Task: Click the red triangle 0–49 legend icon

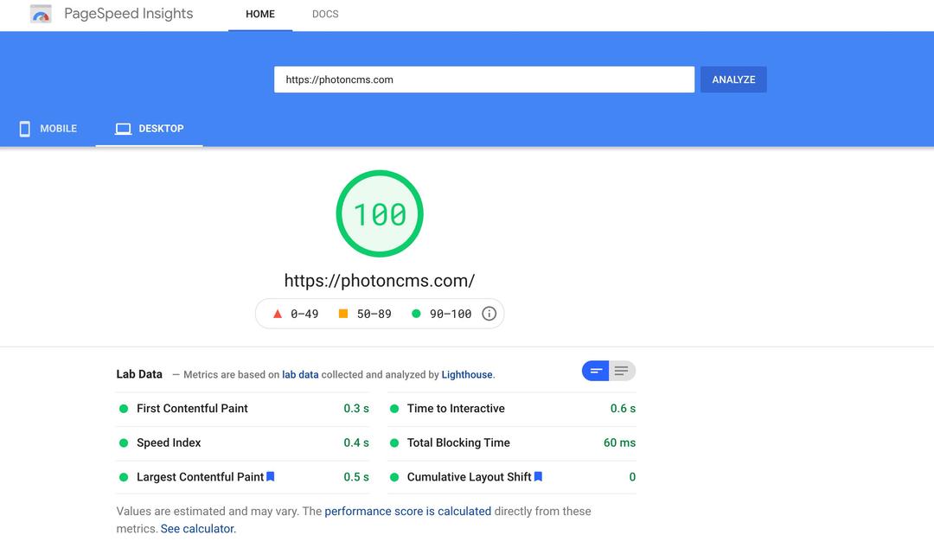Action: tap(278, 314)
